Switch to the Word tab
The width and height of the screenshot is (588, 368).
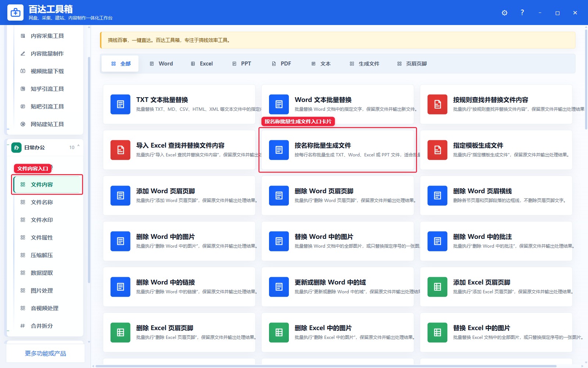pos(161,64)
